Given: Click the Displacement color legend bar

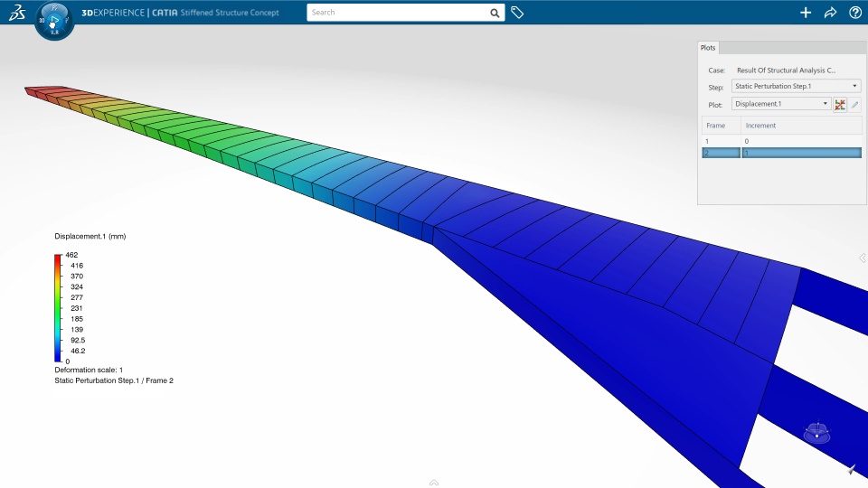Looking at the screenshot, I should point(58,307).
